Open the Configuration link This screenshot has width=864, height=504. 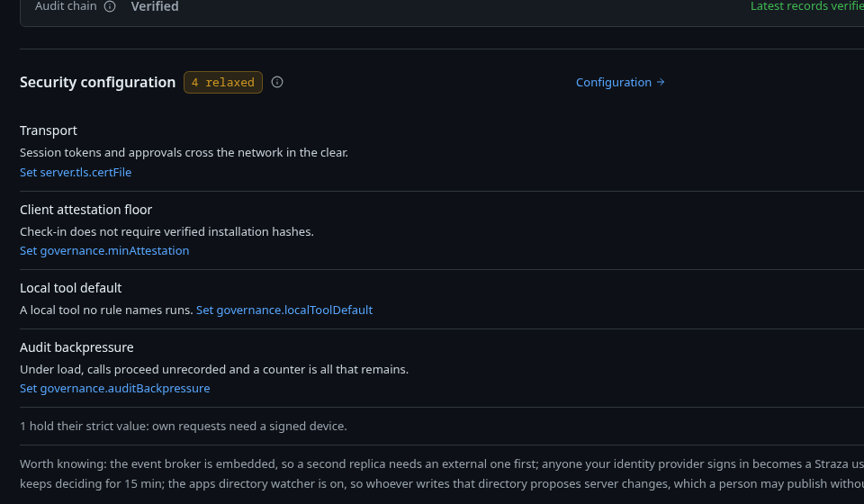(620, 82)
